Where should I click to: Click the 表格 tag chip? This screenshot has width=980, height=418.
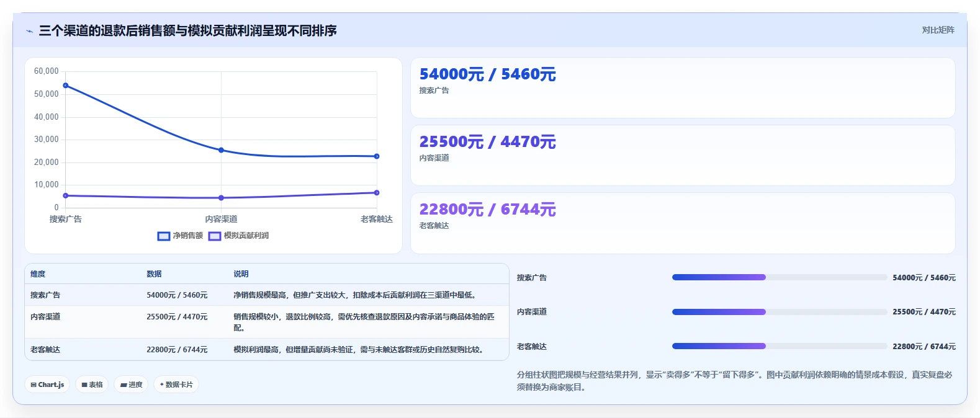click(x=92, y=385)
